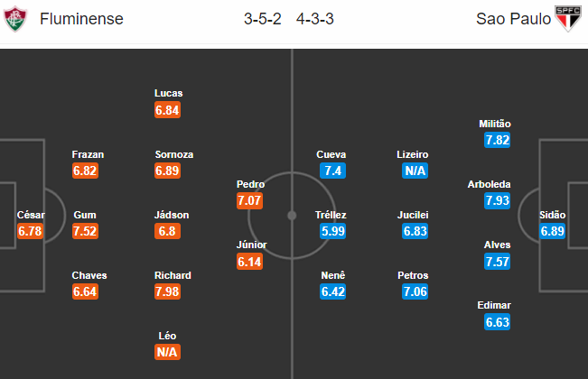Click the 3-5-2 formation label
Screen dimensions: 588x379
click(263, 19)
